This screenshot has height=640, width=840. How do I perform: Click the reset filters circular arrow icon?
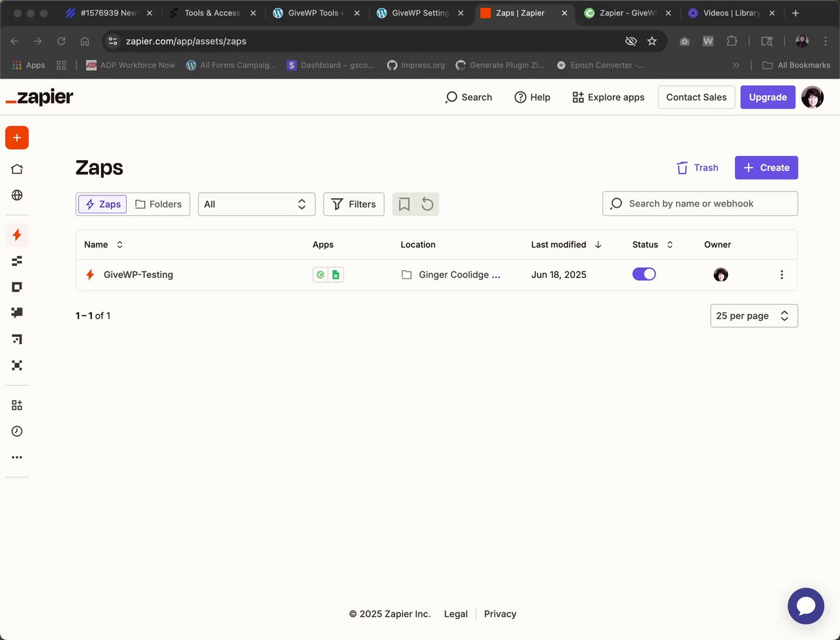[427, 204]
